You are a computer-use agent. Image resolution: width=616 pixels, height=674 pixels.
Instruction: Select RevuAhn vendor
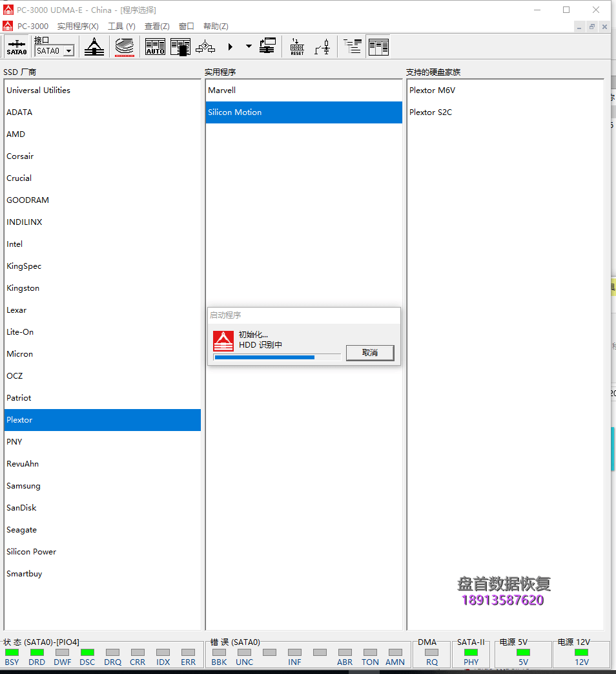pyautogui.click(x=102, y=464)
